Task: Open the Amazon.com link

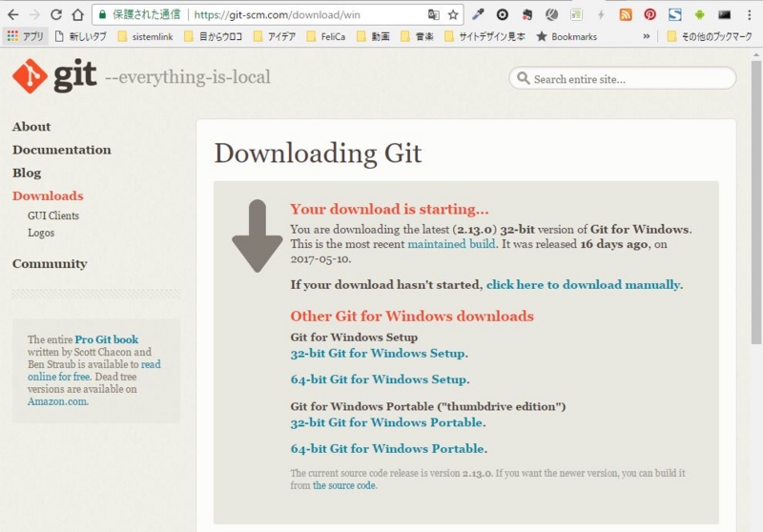Action: coord(57,401)
